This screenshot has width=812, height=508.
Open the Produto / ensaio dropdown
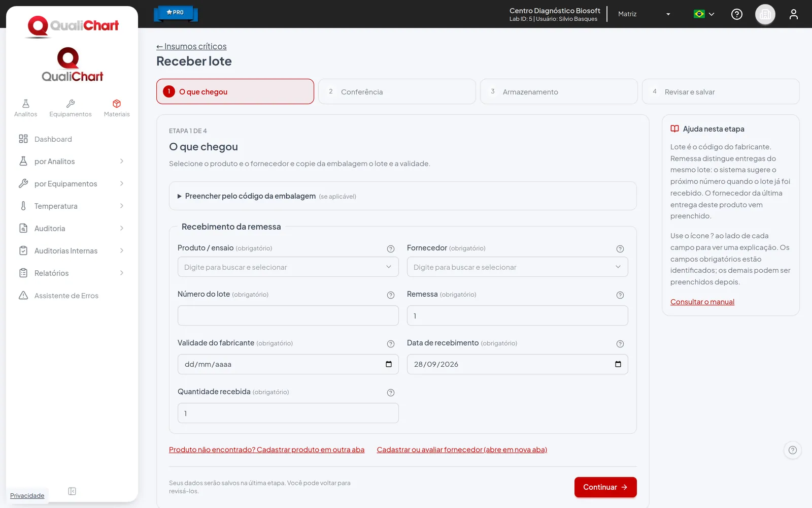pyautogui.click(x=288, y=267)
